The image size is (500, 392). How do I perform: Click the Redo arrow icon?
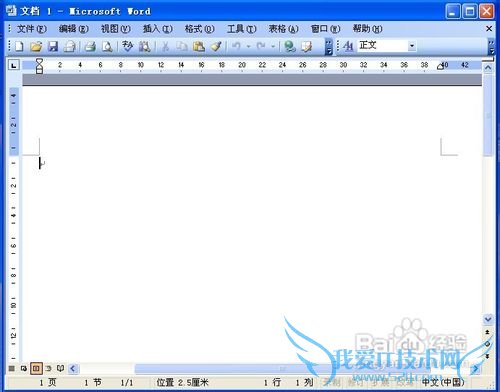coord(261,46)
